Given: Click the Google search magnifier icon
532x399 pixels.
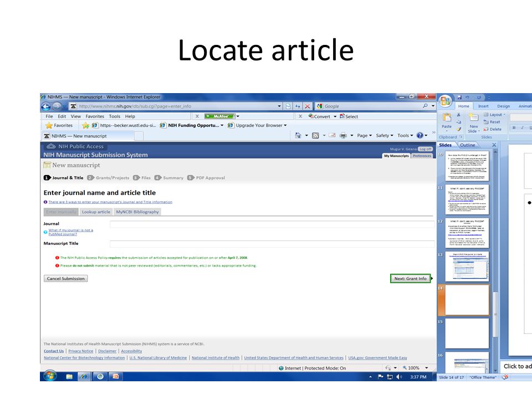Looking at the screenshot, I should click(x=425, y=106).
